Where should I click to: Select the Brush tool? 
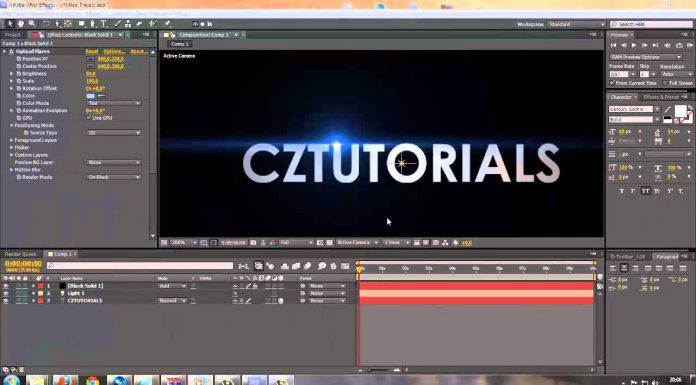pos(118,24)
